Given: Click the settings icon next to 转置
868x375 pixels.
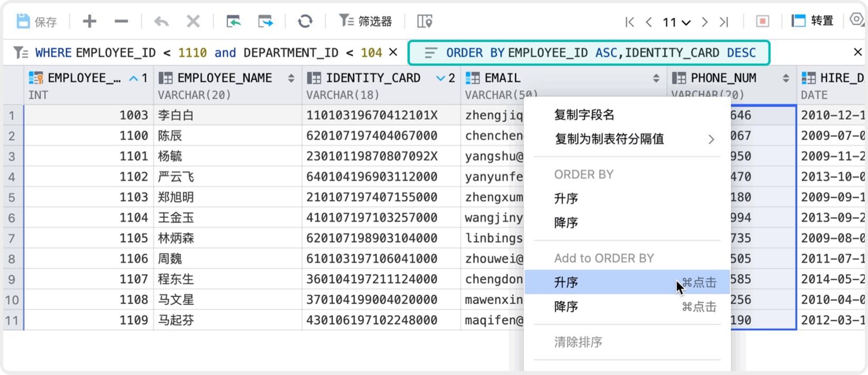Looking at the screenshot, I should point(857,20).
